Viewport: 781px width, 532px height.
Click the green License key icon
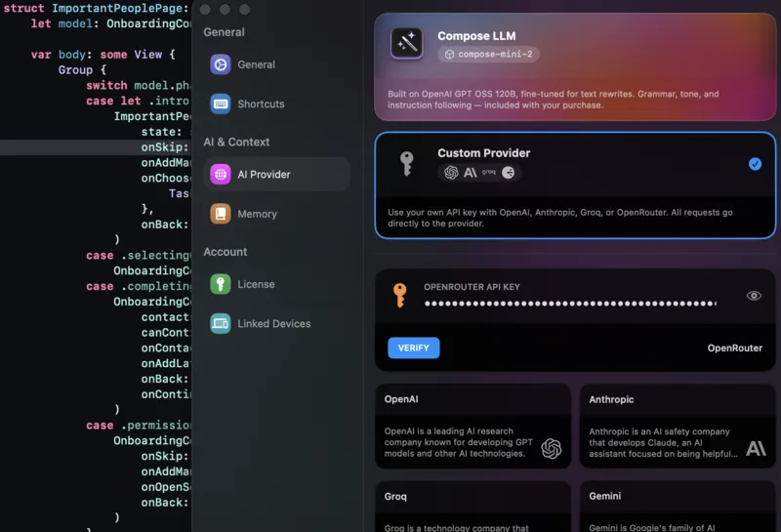coord(221,284)
